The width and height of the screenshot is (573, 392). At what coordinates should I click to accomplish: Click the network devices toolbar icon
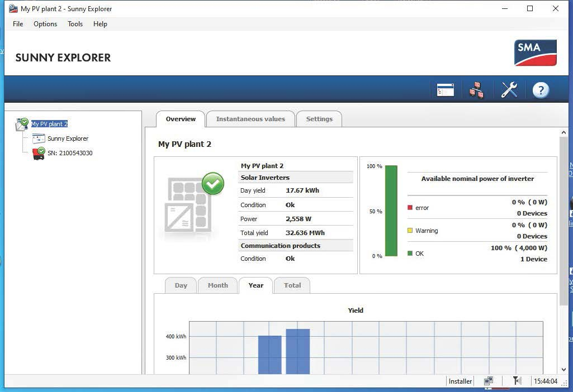click(476, 90)
